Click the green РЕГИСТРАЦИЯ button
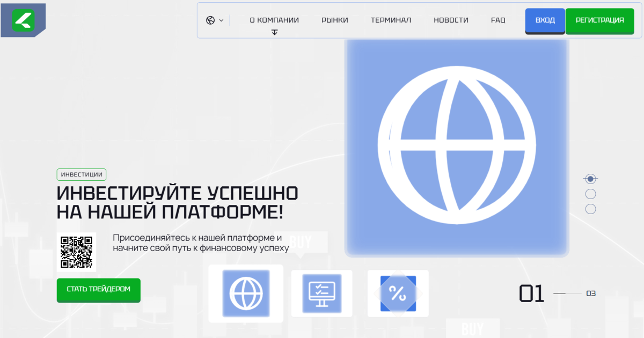 tap(599, 21)
